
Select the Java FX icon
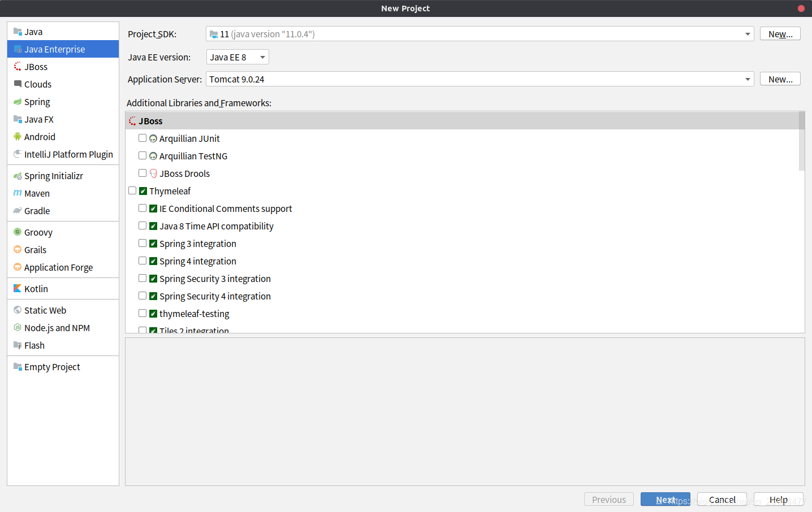(18, 119)
